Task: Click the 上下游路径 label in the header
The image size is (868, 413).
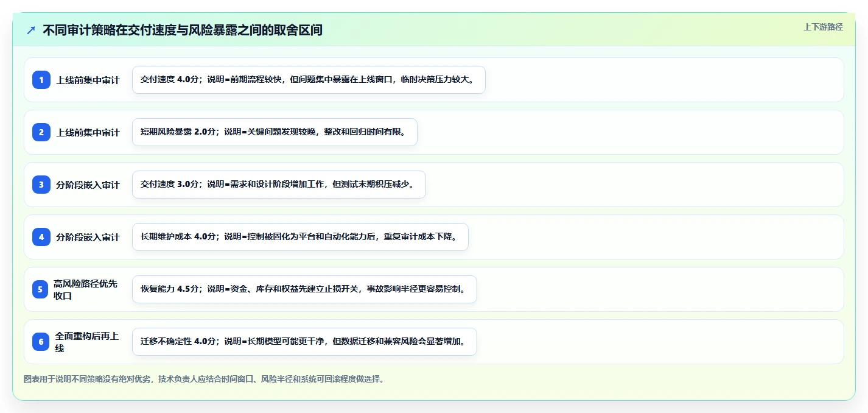Action: pyautogui.click(x=823, y=27)
